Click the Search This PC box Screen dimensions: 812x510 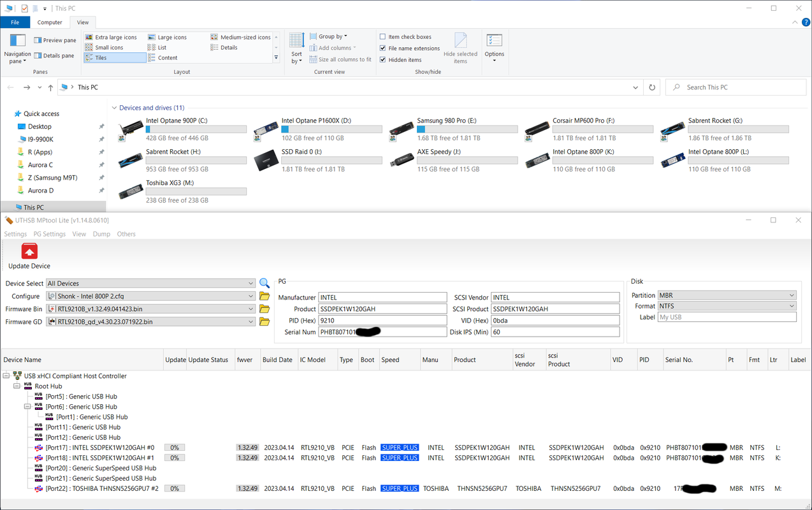(x=737, y=87)
